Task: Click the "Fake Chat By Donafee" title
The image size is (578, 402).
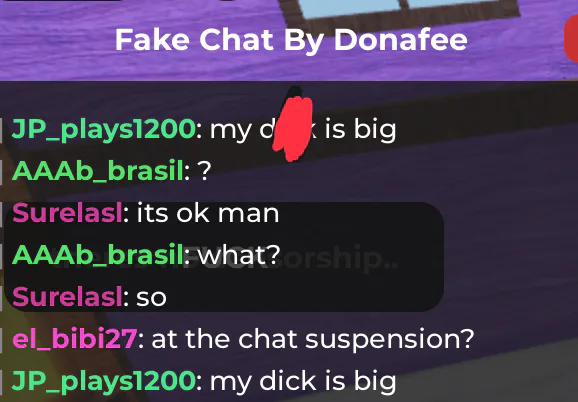Action: (x=291, y=40)
